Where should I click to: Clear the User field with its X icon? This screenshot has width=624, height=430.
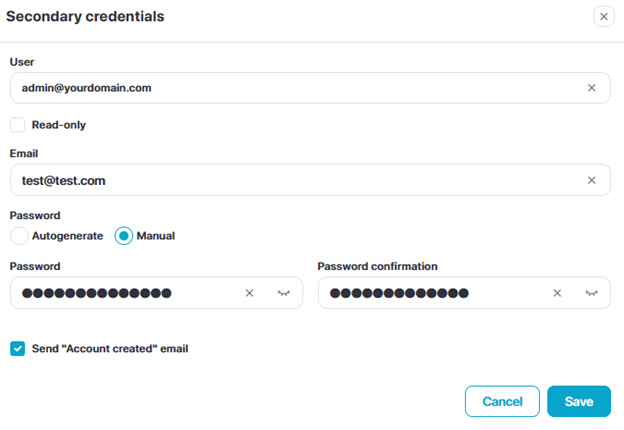point(591,88)
